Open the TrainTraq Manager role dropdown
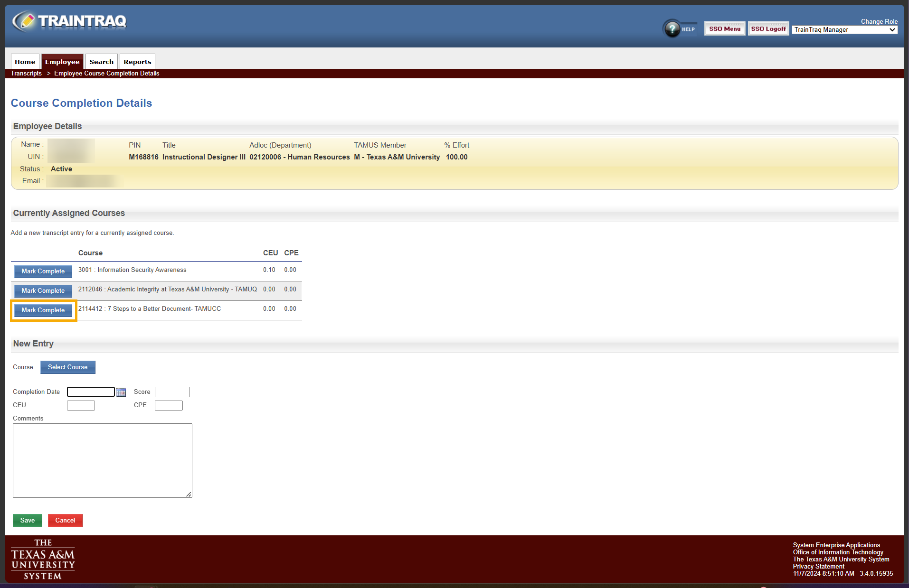The height and width of the screenshot is (588, 909). coord(844,29)
